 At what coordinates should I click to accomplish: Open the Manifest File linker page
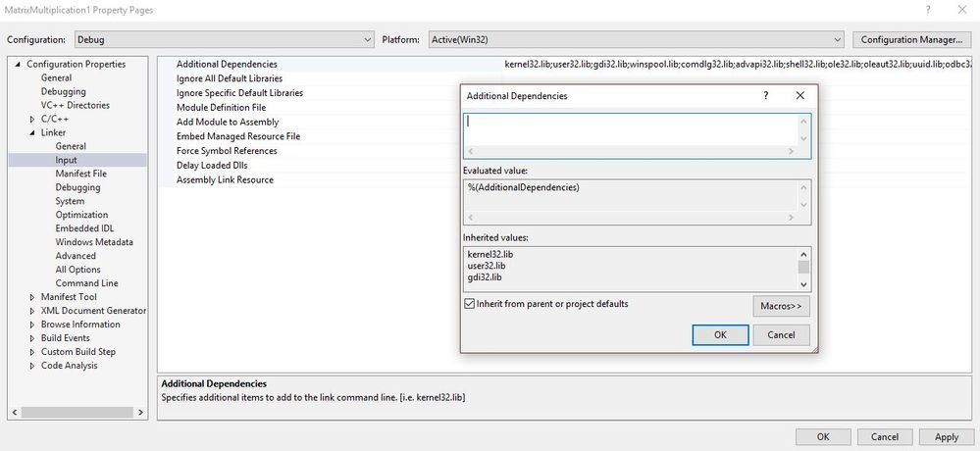click(x=80, y=174)
